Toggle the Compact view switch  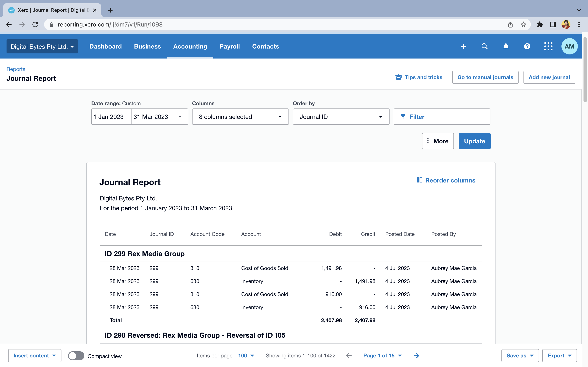click(x=76, y=356)
